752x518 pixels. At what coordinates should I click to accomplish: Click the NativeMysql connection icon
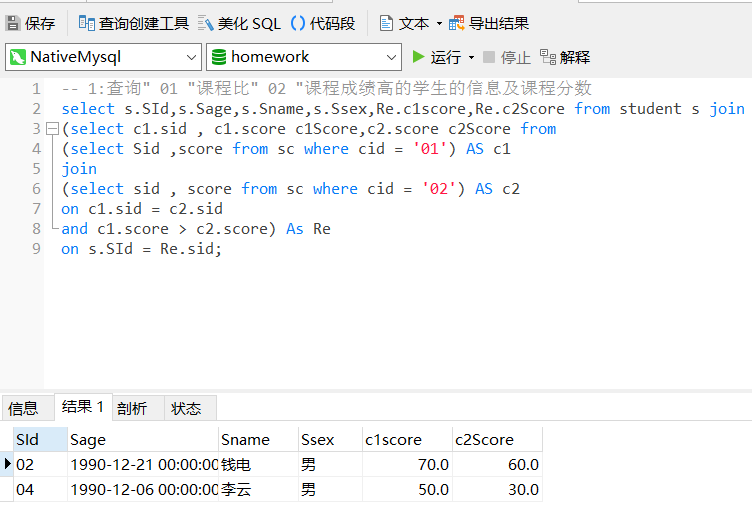[18, 57]
